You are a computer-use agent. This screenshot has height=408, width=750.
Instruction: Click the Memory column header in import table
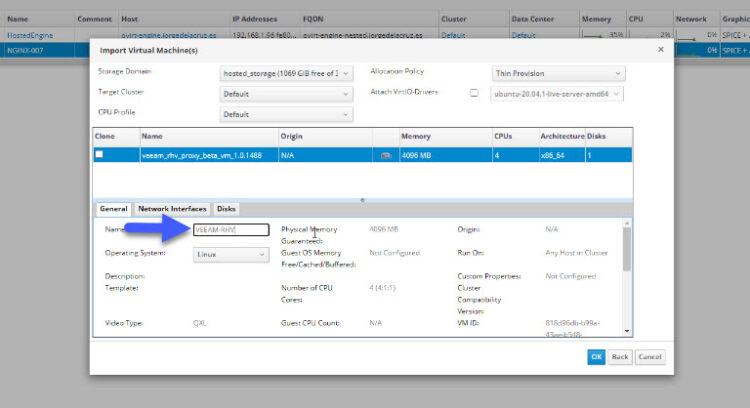pos(416,136)
